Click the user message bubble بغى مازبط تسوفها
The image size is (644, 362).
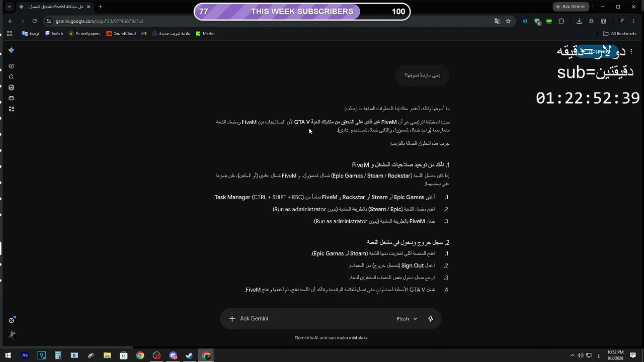422,75
